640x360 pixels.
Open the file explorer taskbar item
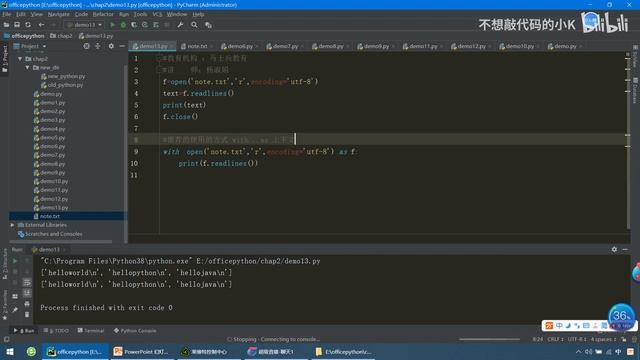click(343, 351)
